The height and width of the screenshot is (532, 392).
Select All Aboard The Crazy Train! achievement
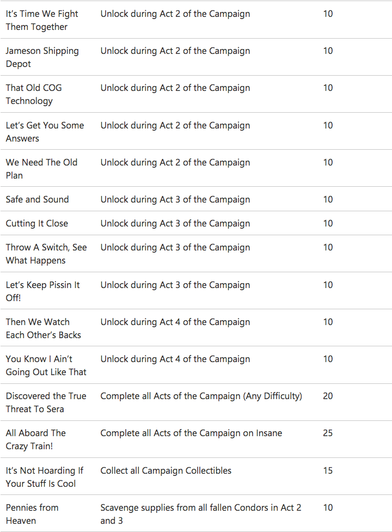point(35,439)
